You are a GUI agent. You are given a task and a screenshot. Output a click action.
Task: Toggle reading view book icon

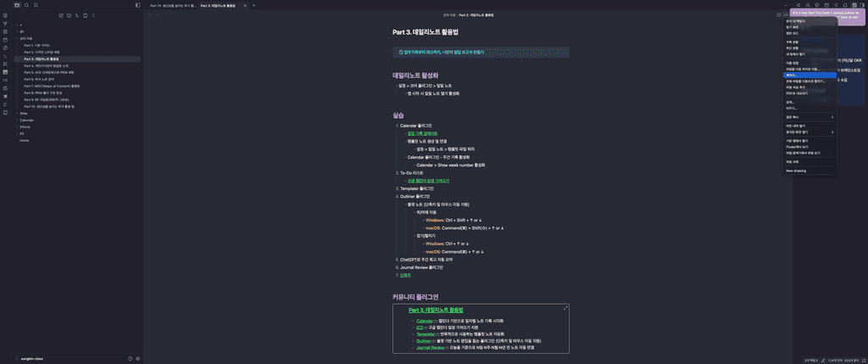(779, 15)
